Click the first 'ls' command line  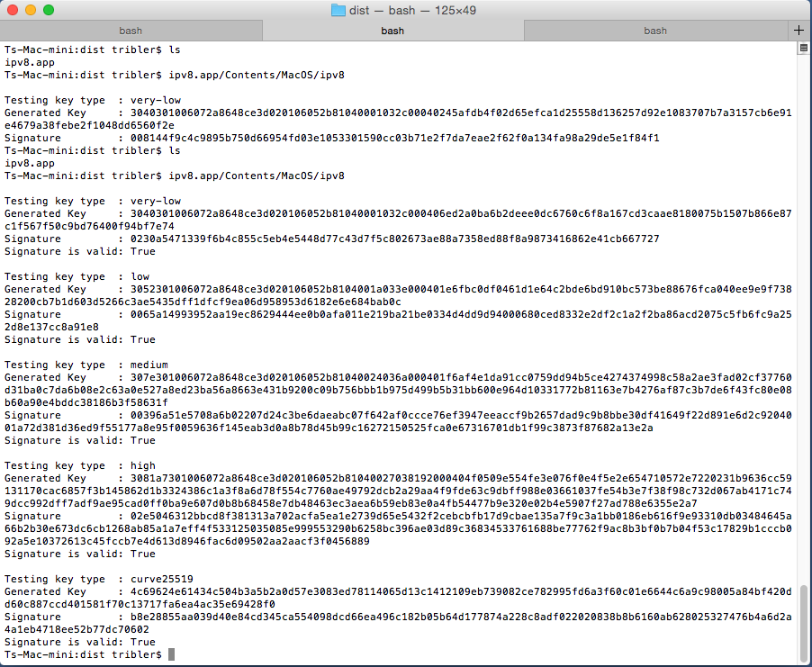coord(92,50)
